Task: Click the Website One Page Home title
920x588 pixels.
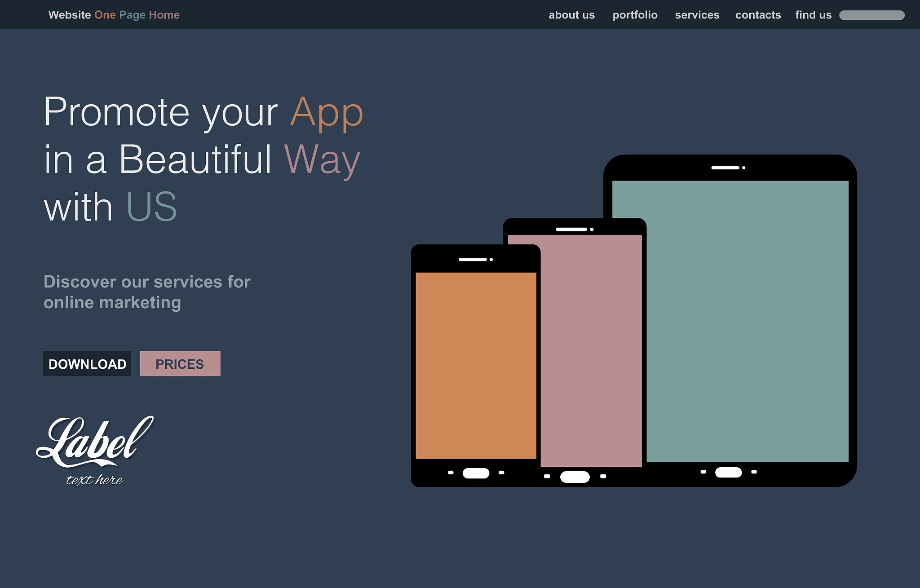Action: click(x=114, y=15)
